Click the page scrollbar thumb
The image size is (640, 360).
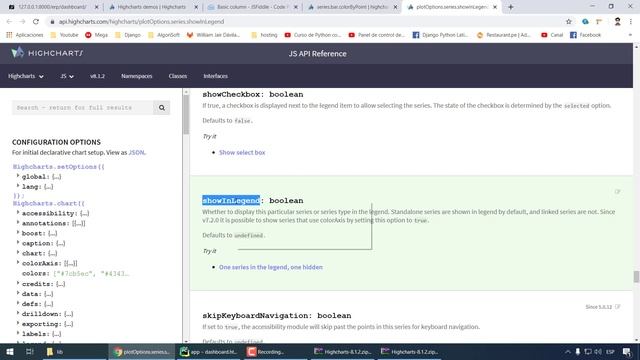(x=636, y=276)
